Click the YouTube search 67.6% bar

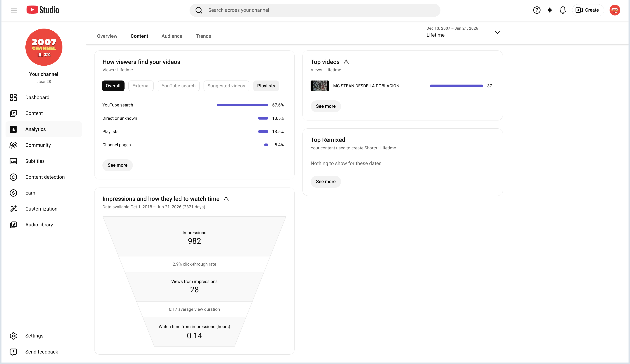pyautogui.click(x=242, y=105)
